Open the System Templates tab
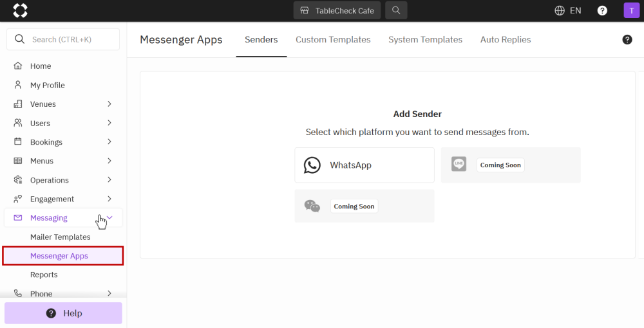Viewport: 644px width, 328px height. click(426, 39)
